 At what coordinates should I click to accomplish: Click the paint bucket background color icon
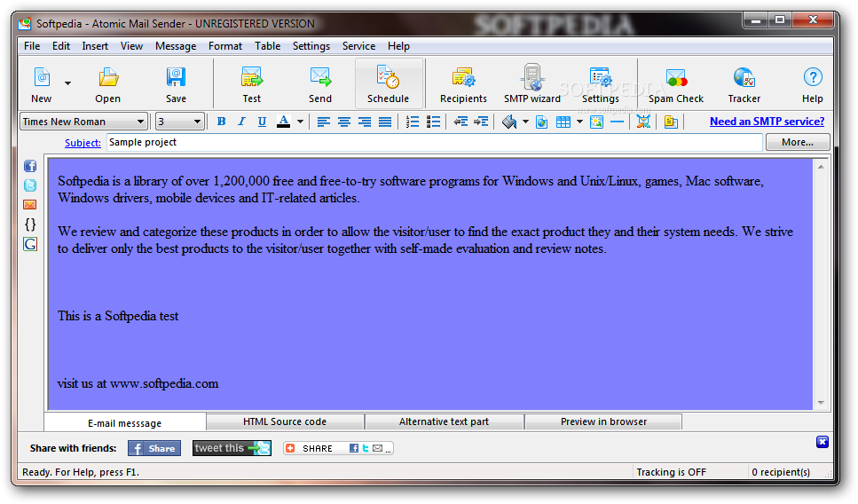(x=509, y=122)
